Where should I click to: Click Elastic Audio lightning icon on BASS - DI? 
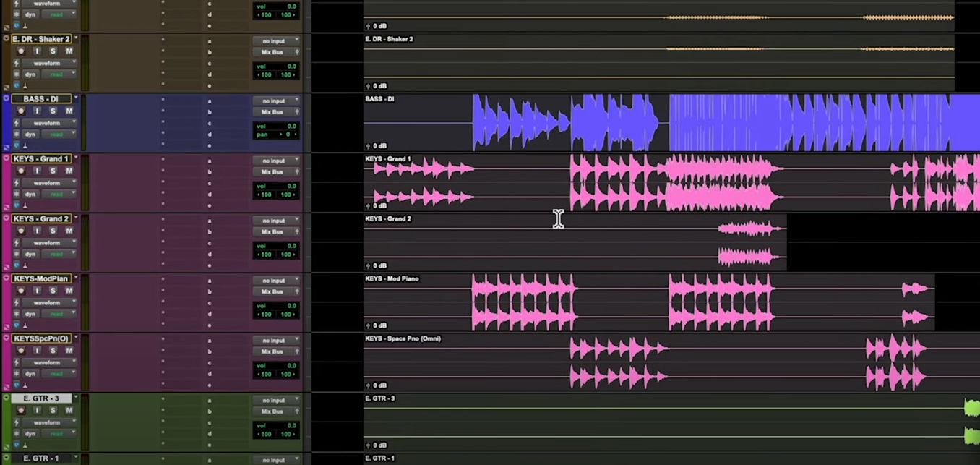pos(17,123)
